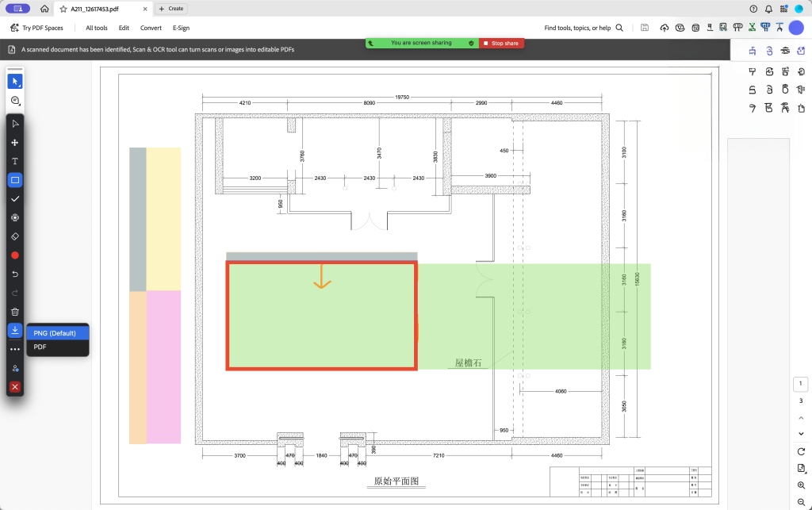Image resolution: width=812 pixels, height=510 pixels.
Task: Select the text tool in floating toolbar
Action: [x=15, y=161]
